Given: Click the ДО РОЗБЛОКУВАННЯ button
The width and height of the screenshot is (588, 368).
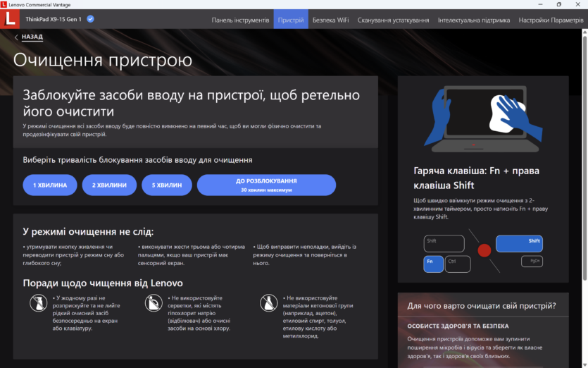Looking at the screenshot, I should pyautogui.click(x=266, y=185).
